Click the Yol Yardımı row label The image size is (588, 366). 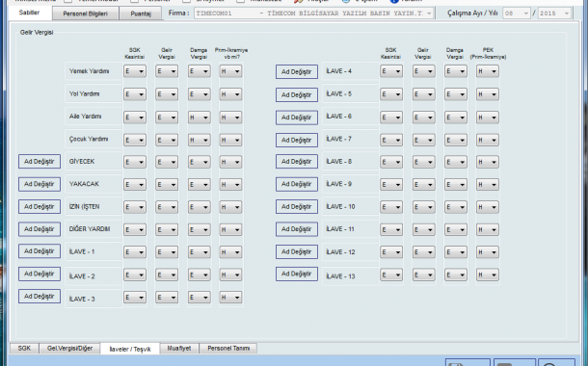pos(85,93)
